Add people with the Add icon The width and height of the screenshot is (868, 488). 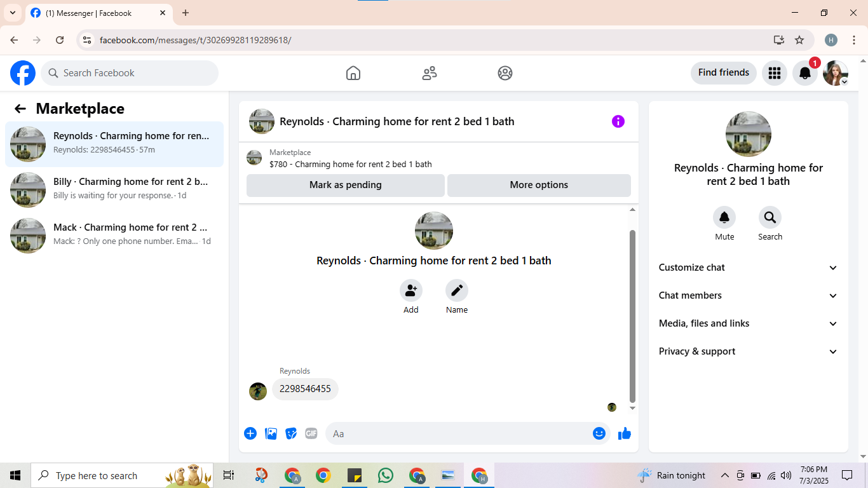411,290
